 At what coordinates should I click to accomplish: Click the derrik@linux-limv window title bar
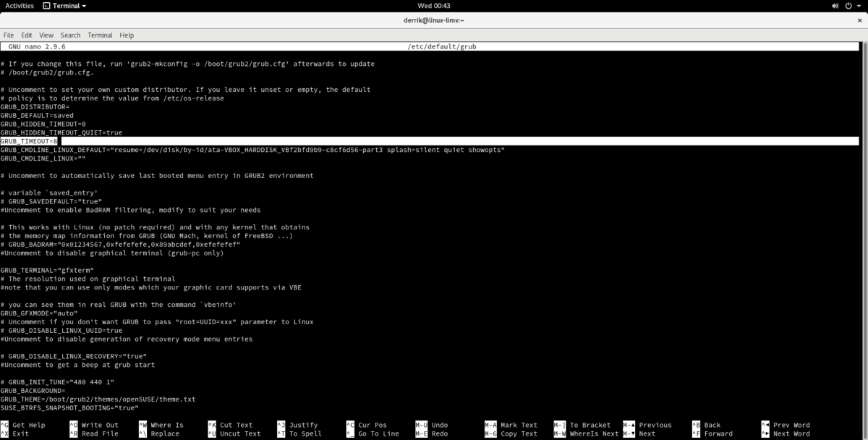pos(434,20)
